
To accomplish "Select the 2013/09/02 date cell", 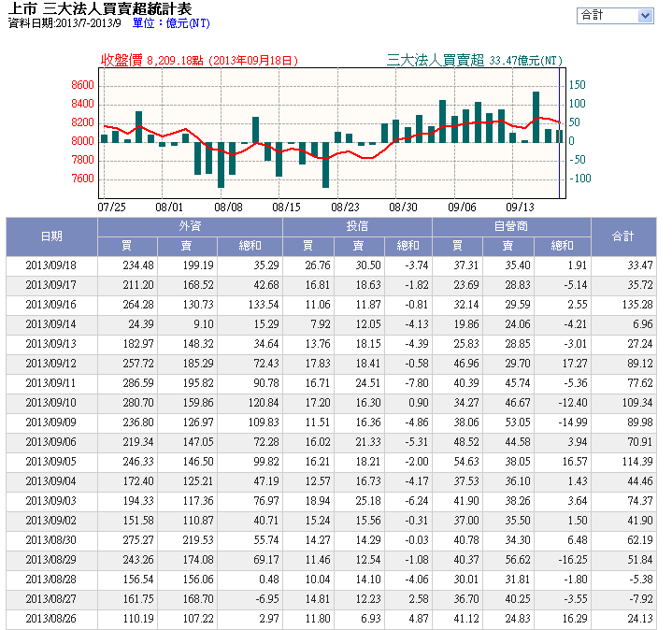I will pos(51,521).
